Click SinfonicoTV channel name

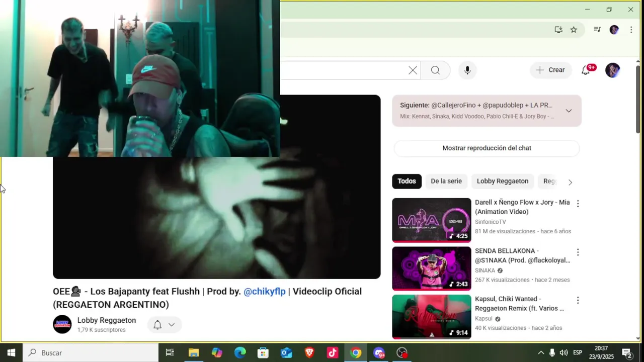click(490, 222)
